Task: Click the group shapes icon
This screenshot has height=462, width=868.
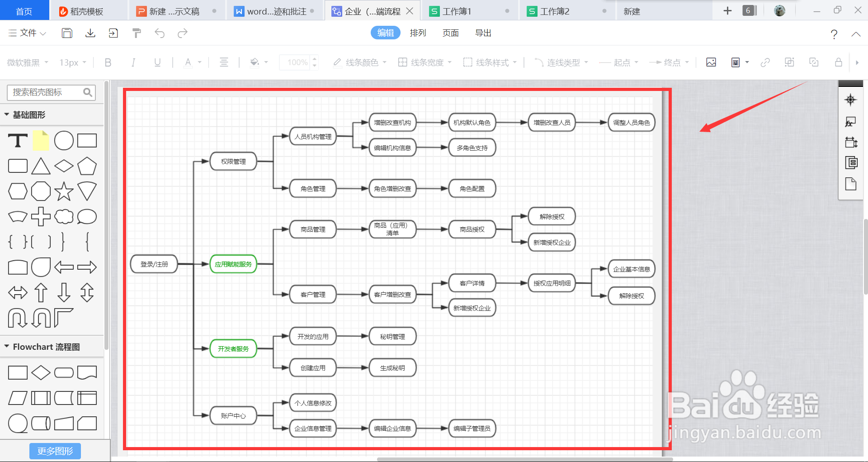Action: click(x=789, y=62)
